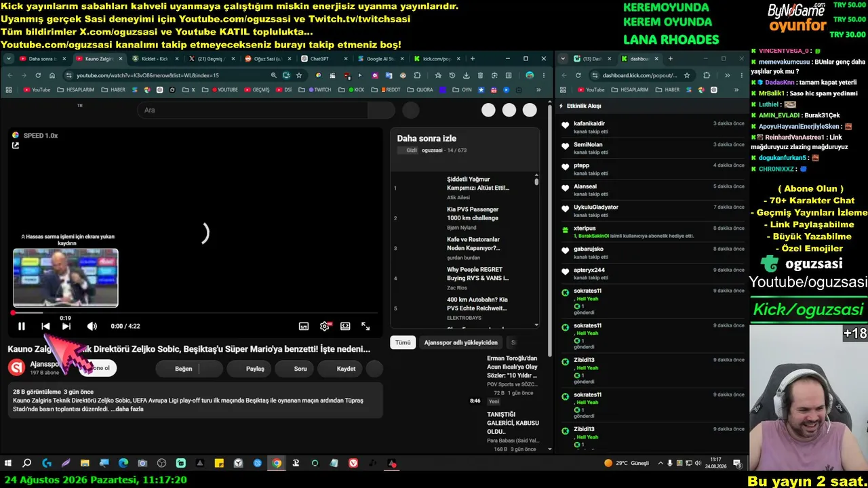The width and height of the screenshot is (868, 488).
Task: Mute the video volume
Action: tap(92, 326)
